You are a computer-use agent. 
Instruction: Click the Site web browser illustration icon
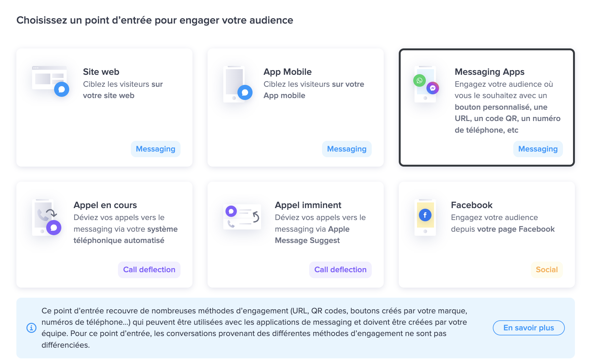pyautogui.click(x=51, y=81)
